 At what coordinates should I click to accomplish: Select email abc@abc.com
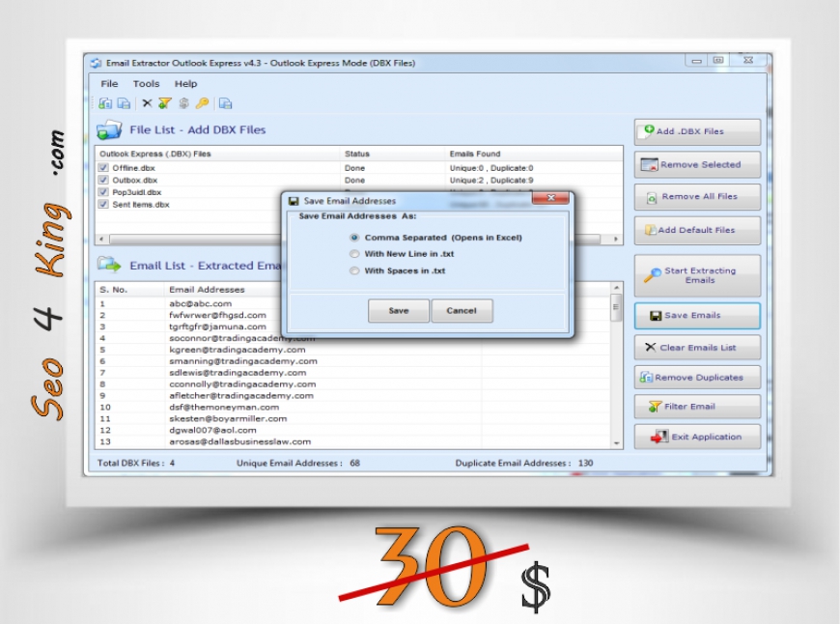201,303
